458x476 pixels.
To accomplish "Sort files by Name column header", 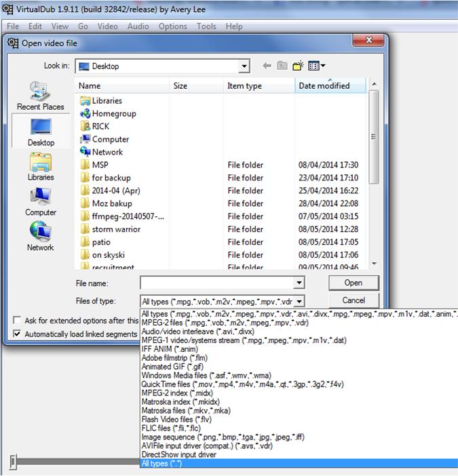I will [122, 86].
